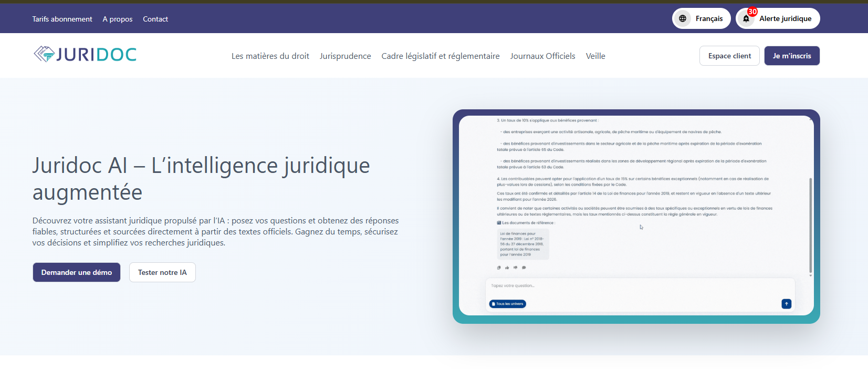Go to Journaux Officiels
The image size is (868, 369).
pyautogui.click(x=543, y=56)
